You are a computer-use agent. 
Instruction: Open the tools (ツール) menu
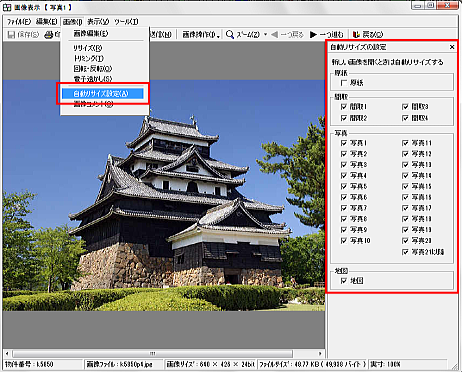point(126,22)
